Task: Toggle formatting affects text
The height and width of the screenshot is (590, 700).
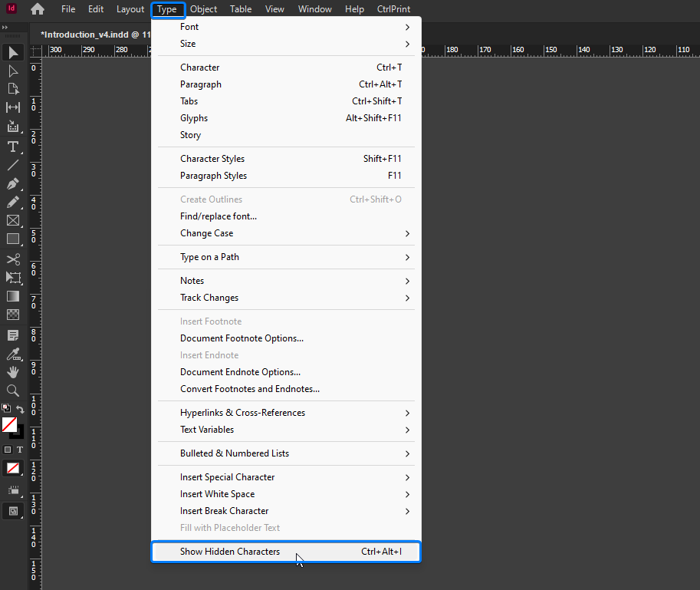Action: 20,450
